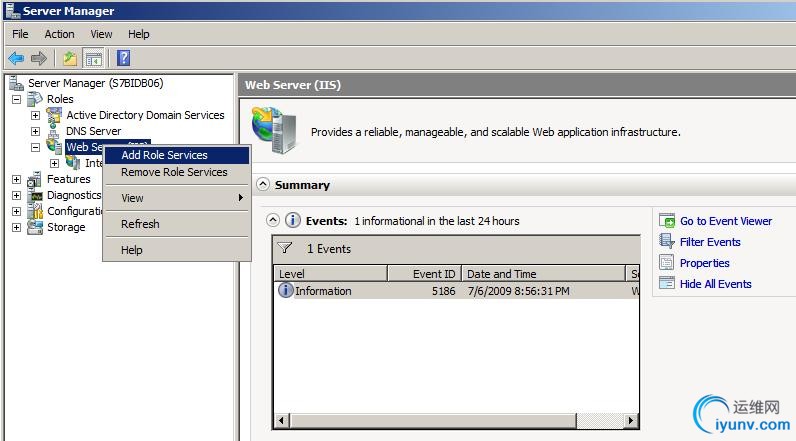Click the Back arrow toolbar icon
Viewport: 796px width, 441px height.
16,58
